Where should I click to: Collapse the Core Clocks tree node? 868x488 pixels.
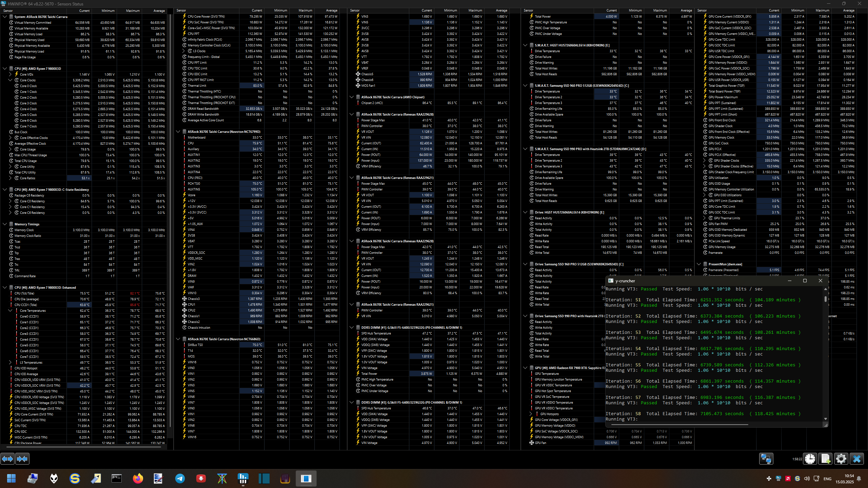[x=10, y=80]
